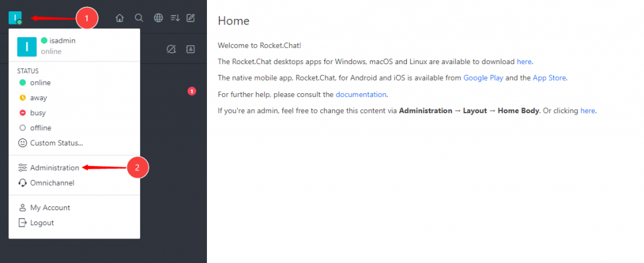Switch status to busy
The width and height of the screenshot is (644, 263).
[38, 113]
